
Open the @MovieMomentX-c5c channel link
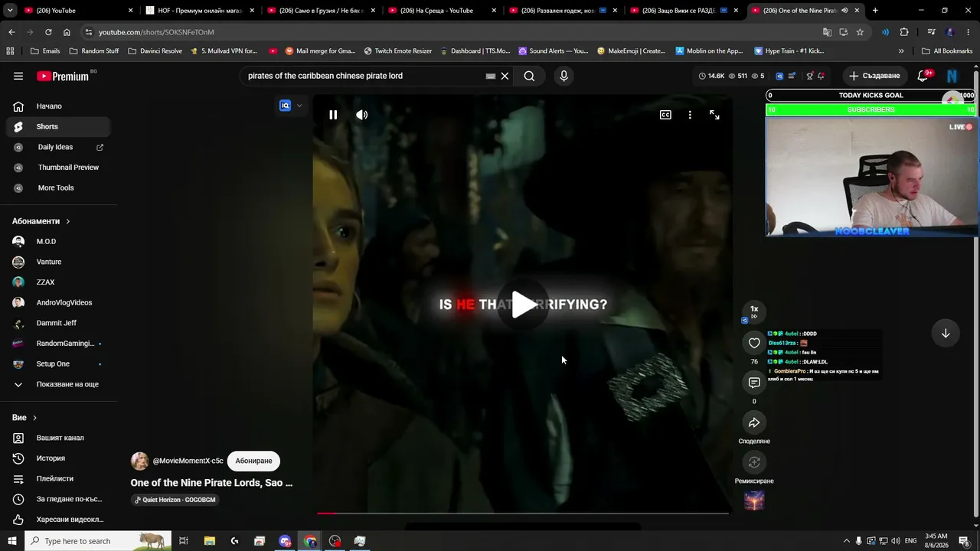point(188,461)
